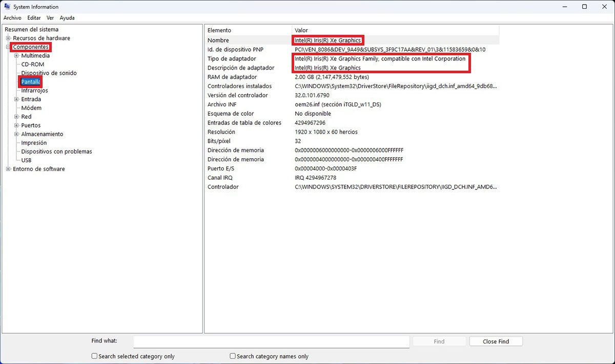This screenshot has height=364, width=615.
Task: Click the Find button
Action: click(439, 341)
